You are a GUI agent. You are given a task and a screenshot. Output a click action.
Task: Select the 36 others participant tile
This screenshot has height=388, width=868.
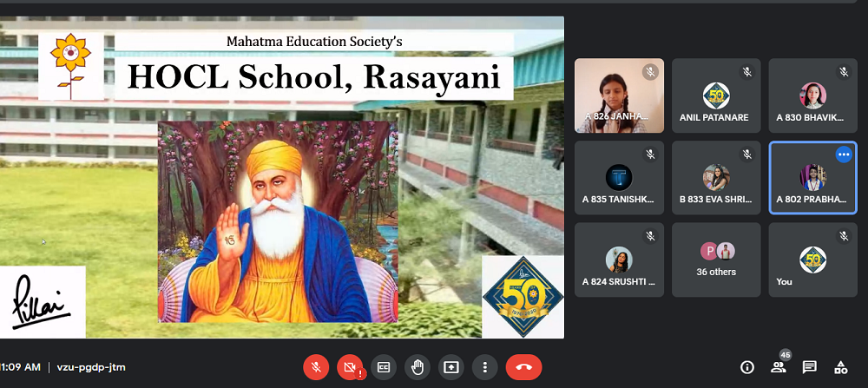(716, 260)
